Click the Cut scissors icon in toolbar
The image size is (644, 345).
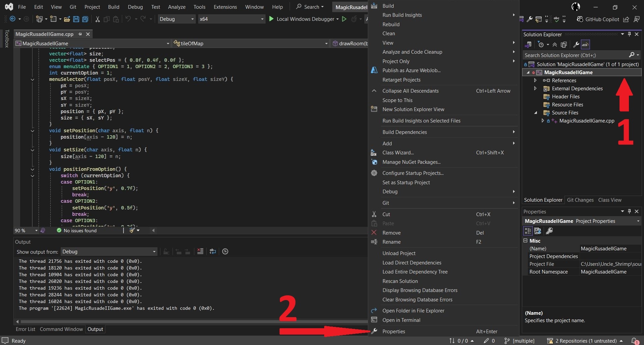click(x=97, y=19)
